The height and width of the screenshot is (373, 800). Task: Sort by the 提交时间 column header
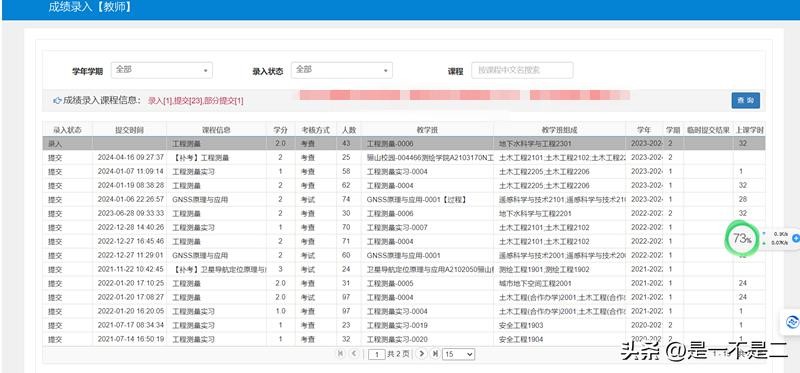[x=130, y=130]
